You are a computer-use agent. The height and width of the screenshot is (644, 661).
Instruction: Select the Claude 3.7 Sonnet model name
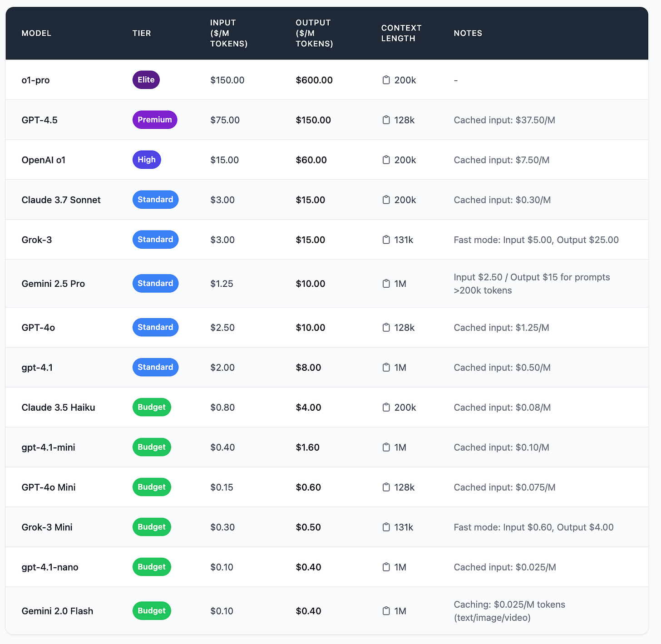[61, 200]
